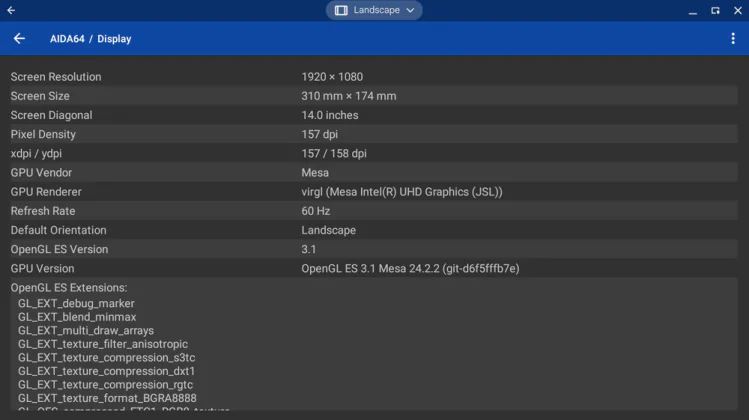Click the AIDA64 / Display title
The height and width of the screenshot is (420, 749).
90,39
